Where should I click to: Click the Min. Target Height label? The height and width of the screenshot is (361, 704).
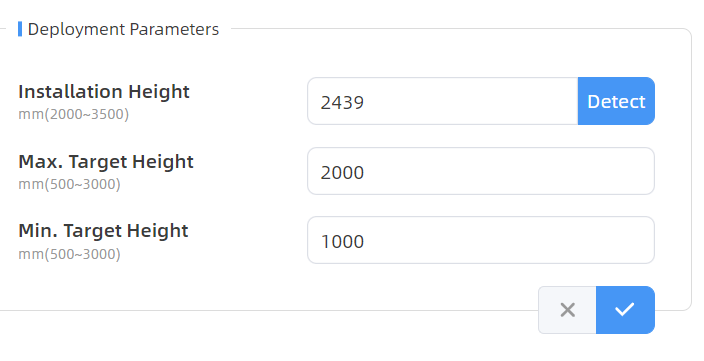click(x=103, y=231)
